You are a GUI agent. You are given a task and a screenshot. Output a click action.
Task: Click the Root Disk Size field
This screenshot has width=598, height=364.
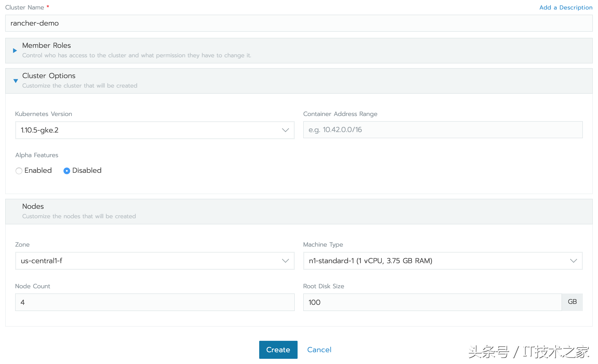(432, 302)
